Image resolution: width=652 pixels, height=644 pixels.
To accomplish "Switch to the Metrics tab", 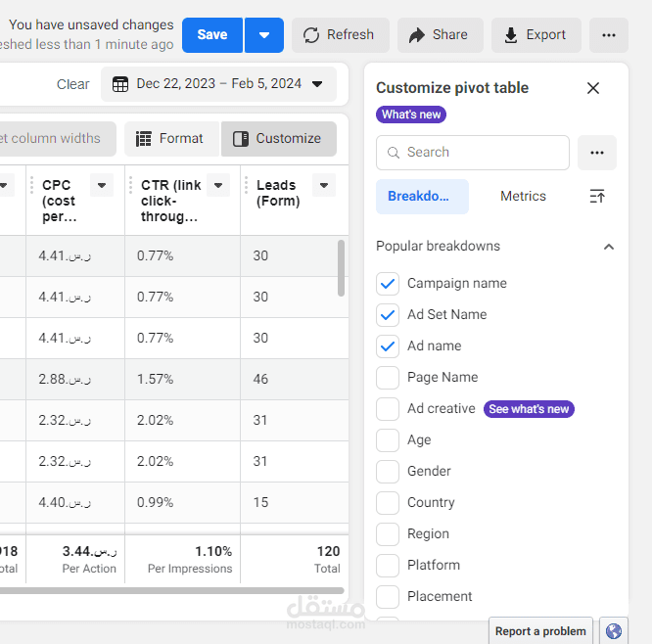I will (523, 197).
